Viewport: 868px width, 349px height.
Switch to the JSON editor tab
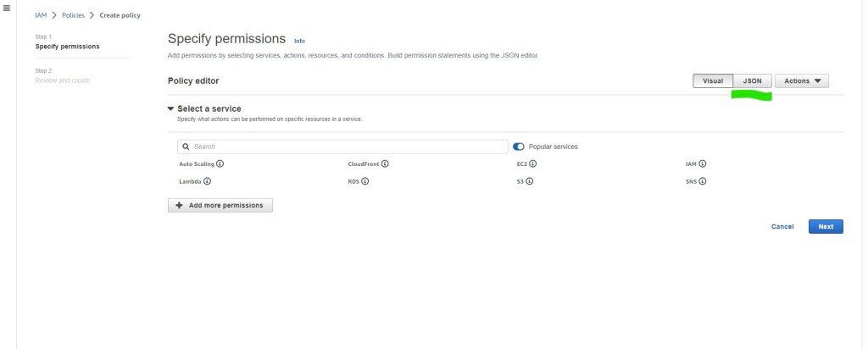tap(752, 81)
